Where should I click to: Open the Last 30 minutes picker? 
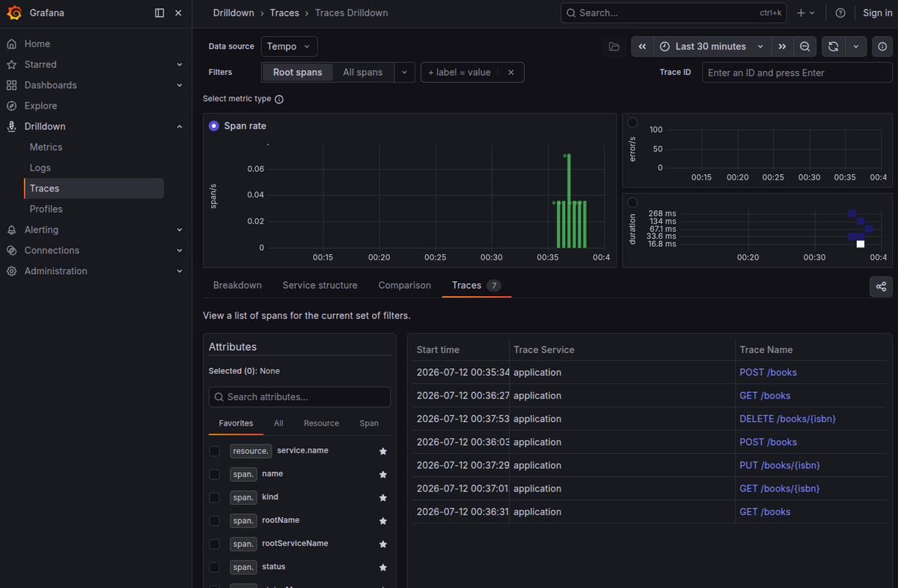click(712, 46)
